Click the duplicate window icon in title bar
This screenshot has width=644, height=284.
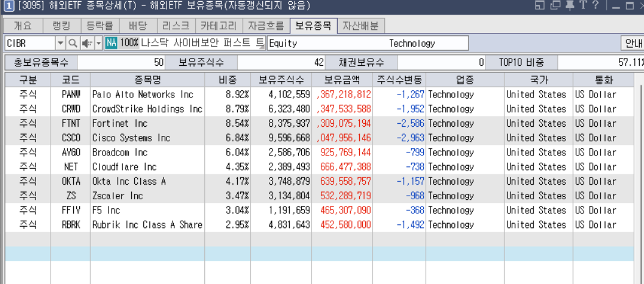(556, 5)
